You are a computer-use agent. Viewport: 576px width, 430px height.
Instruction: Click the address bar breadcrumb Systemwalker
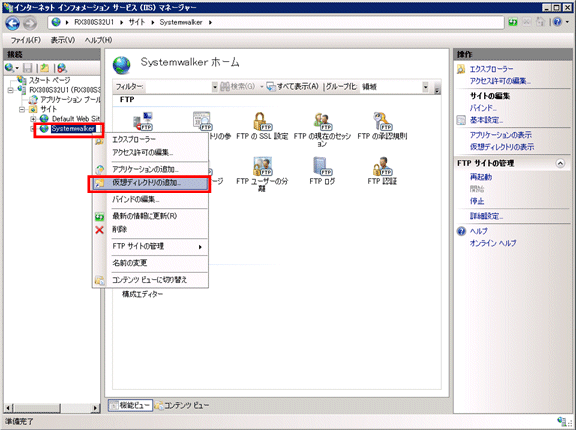click(181, 22)
